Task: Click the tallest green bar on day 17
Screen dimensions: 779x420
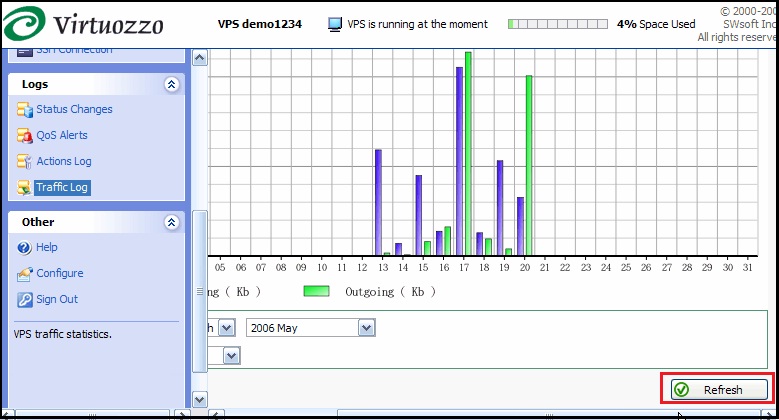Action: point(468,154)
